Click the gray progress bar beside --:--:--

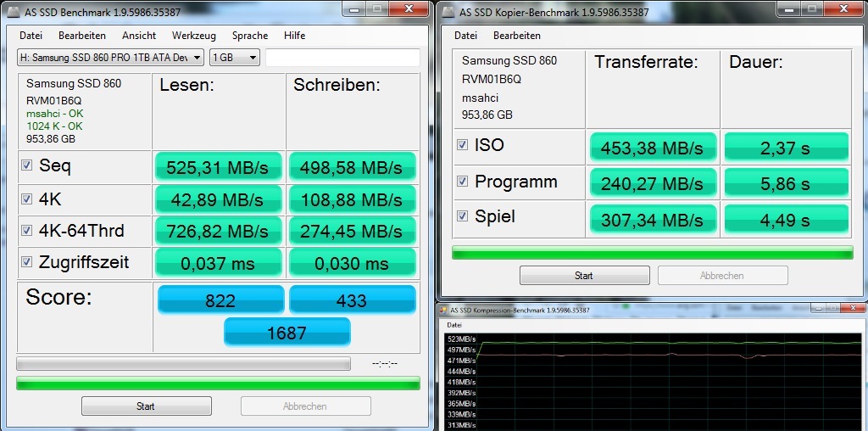(x=183, y=363)
